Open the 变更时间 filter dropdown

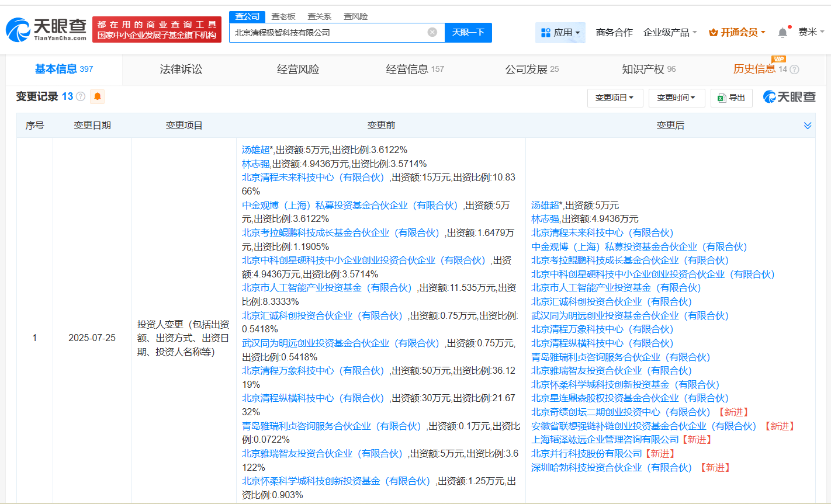[x=676, y=98]
